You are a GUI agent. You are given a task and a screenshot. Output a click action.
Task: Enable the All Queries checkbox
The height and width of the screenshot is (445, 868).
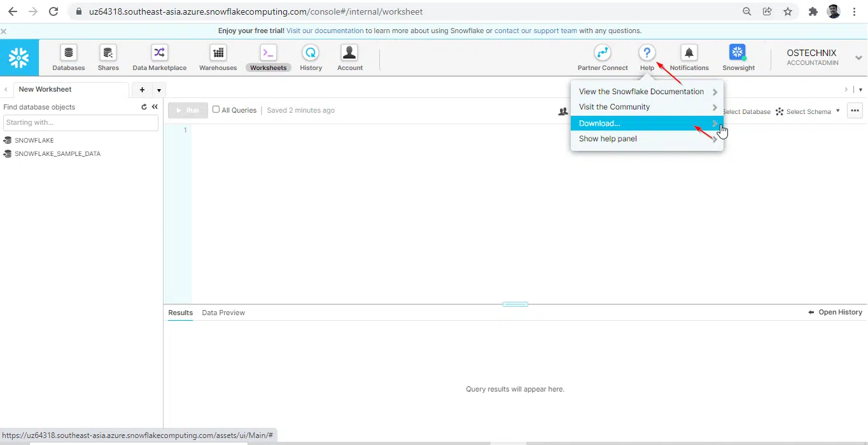216,109
